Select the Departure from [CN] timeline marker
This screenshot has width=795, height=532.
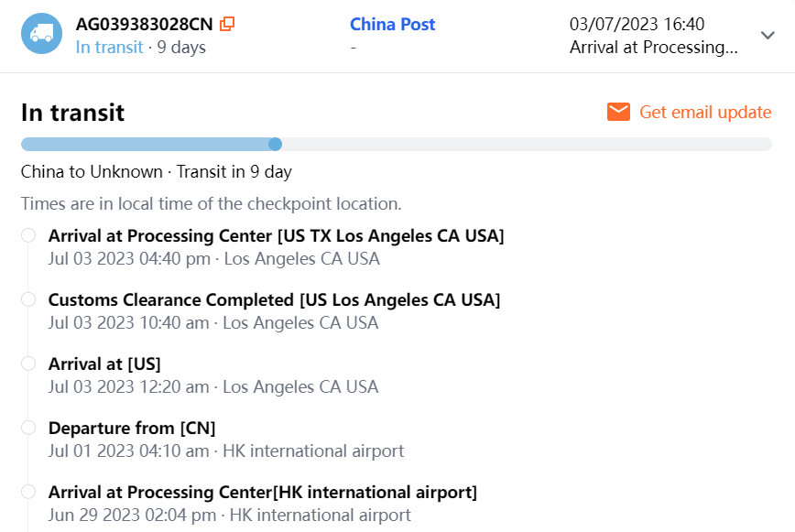28,428
